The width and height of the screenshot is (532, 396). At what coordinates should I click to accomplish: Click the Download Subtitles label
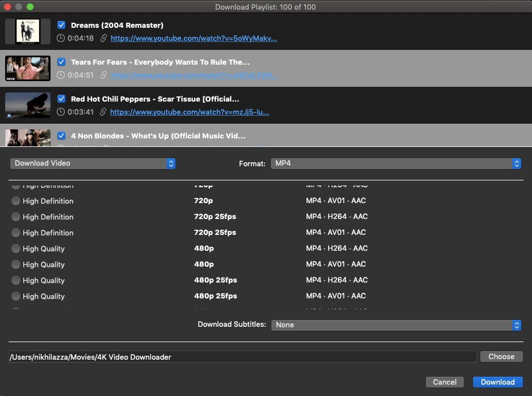coord(232,325)
